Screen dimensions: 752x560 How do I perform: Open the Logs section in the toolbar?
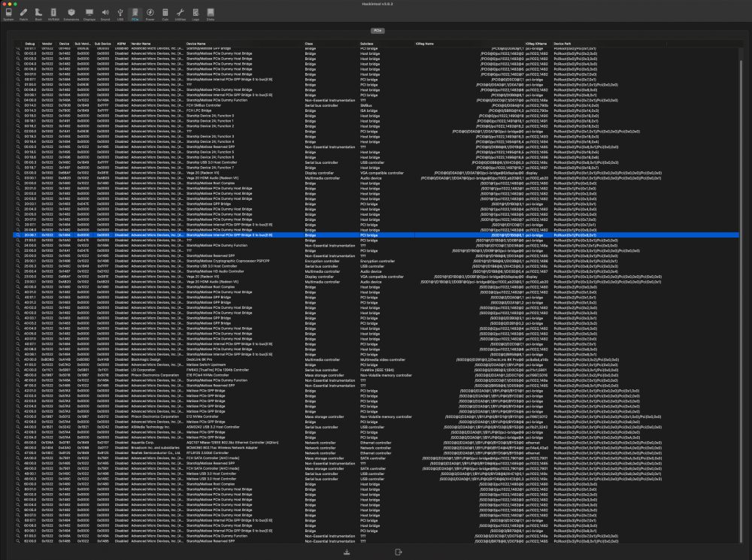point(196,14)
